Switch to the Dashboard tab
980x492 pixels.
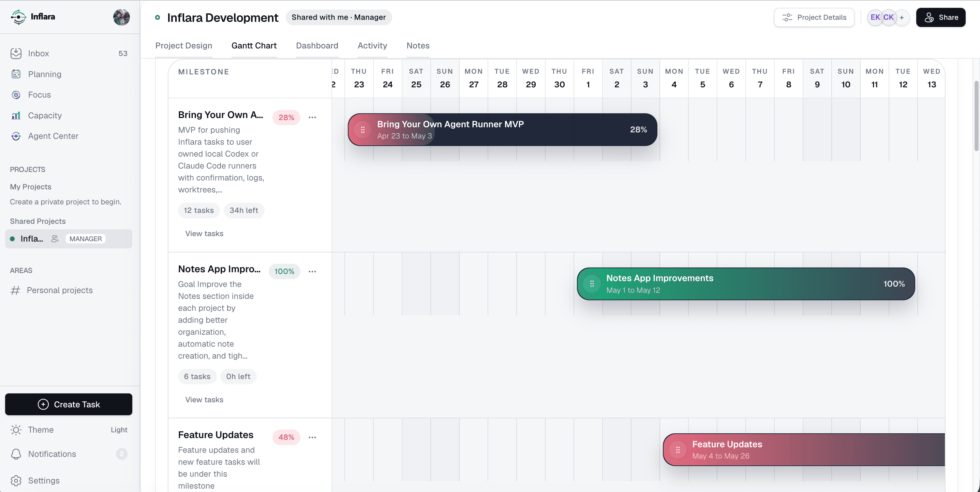(317, 45)
